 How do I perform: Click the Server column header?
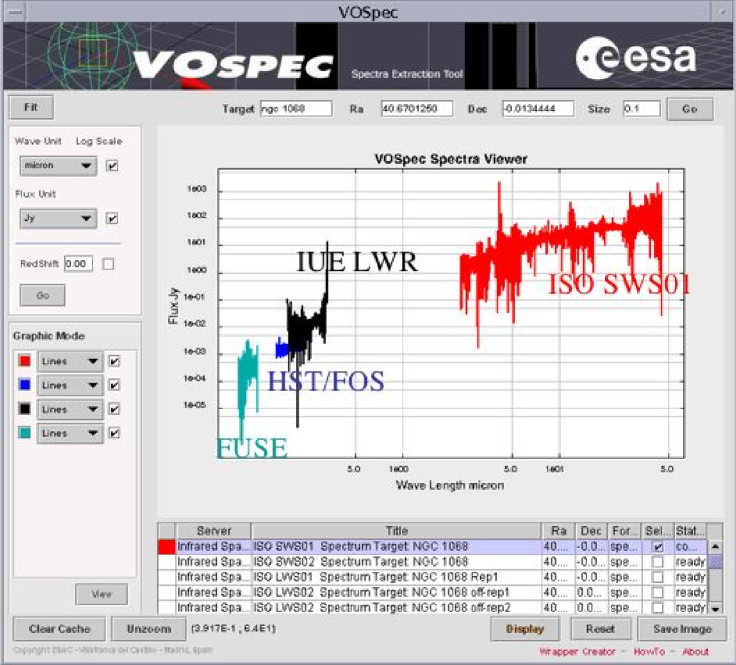click(213, 531)
